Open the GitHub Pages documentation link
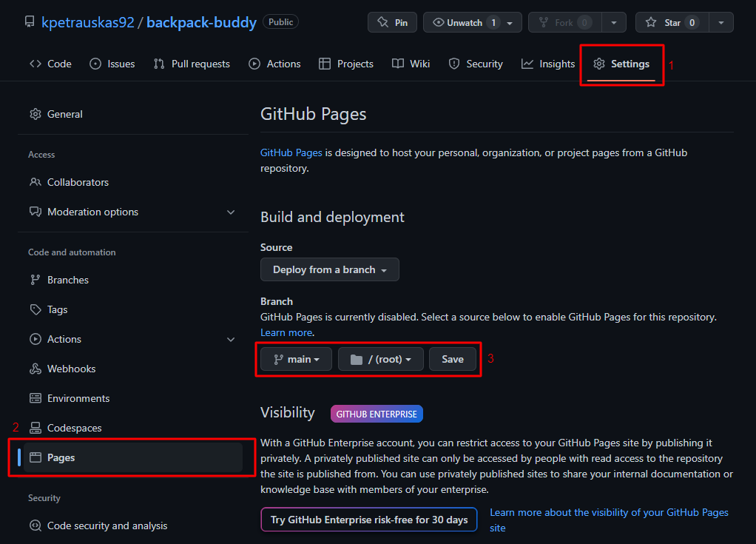Image resolution: width=756 pixels, height=544 pixels. coord(291,153)
